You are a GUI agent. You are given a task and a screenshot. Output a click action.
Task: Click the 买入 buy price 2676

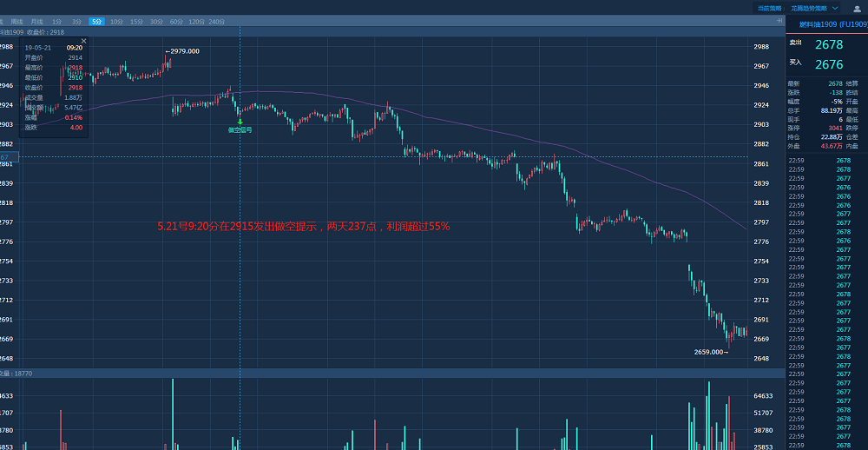829,63
